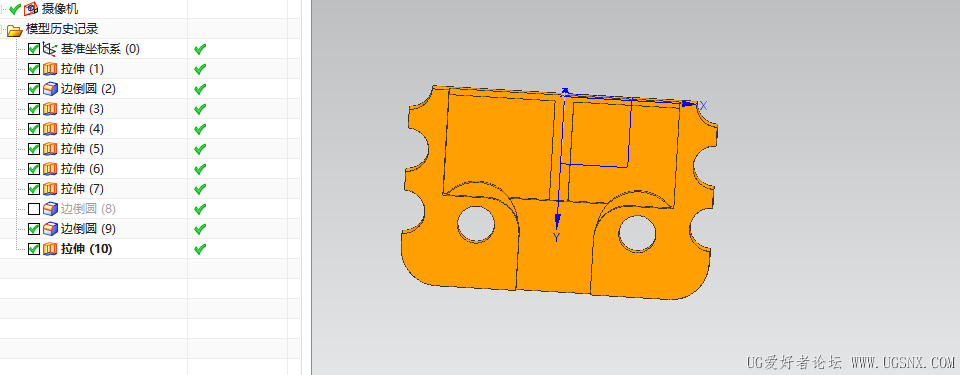Screen dimensions: 960x375
Task: Select the 边倒圆 (9) label
Action: pos(88,229)
